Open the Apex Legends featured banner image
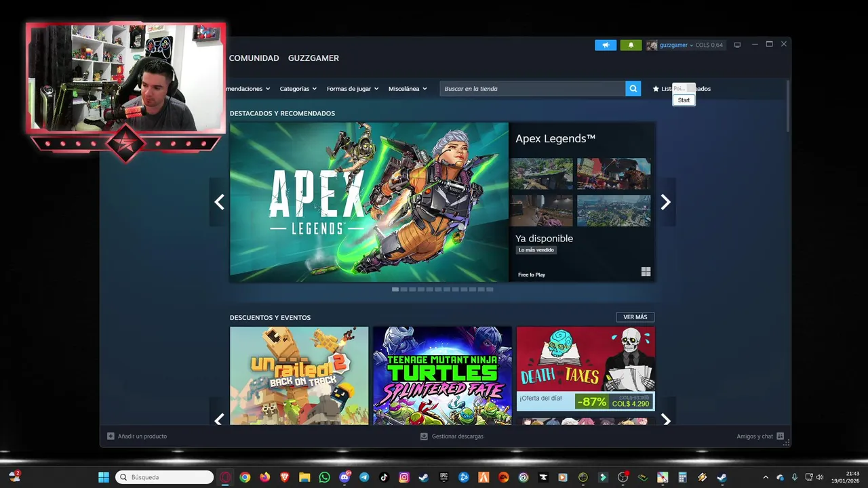The height and width of the screenshot is (488, 868). (x=369, y=202)
